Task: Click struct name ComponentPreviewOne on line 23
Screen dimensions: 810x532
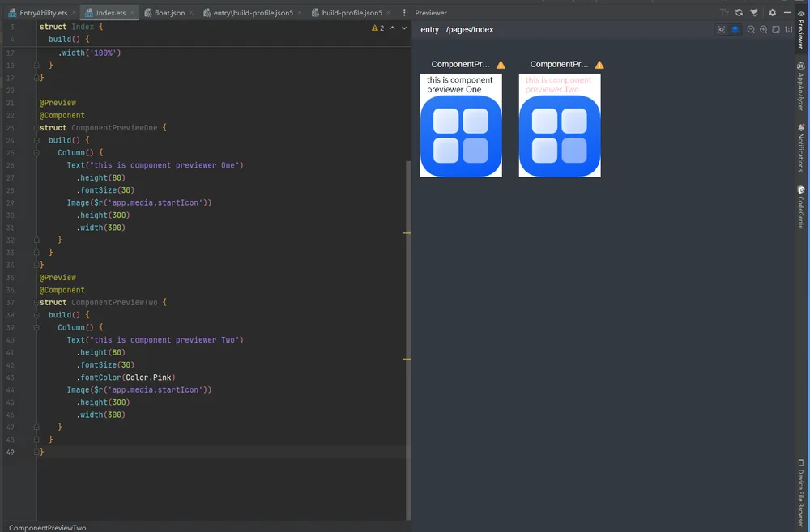Action: pos(114,128)
